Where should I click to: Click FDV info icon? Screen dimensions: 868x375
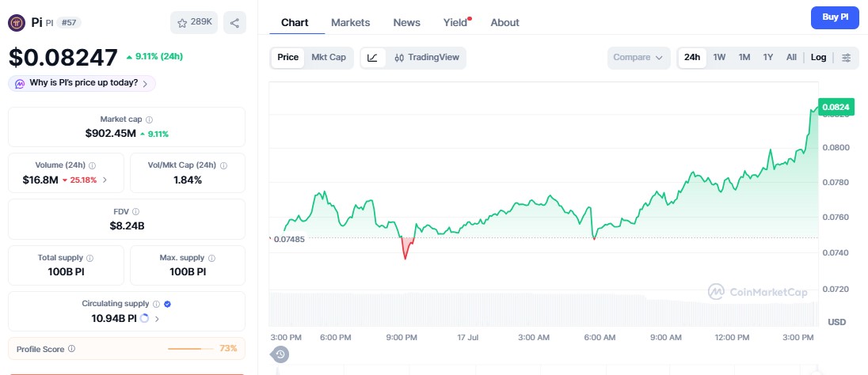pos(136,211)
